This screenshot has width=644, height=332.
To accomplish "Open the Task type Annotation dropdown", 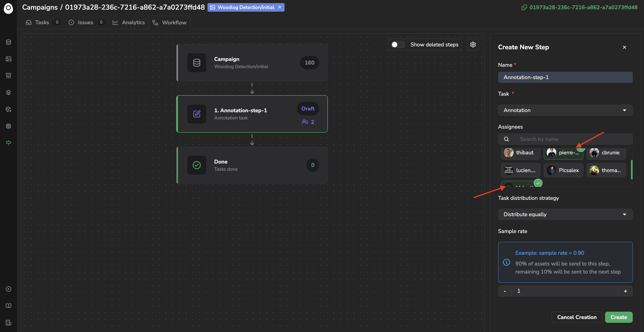I will tap(565, 110).
